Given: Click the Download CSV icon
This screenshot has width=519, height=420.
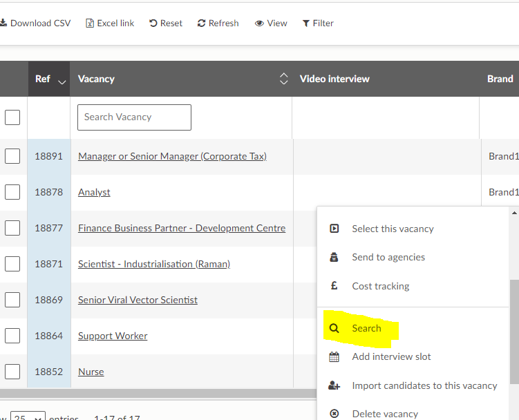Looking at the screenshot, I should [x=3, y=23].
